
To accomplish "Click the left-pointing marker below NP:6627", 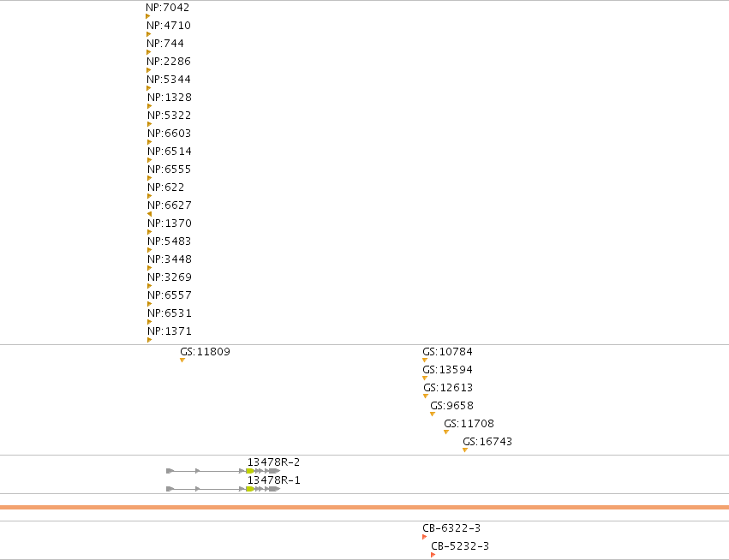I will coord(149,214).
